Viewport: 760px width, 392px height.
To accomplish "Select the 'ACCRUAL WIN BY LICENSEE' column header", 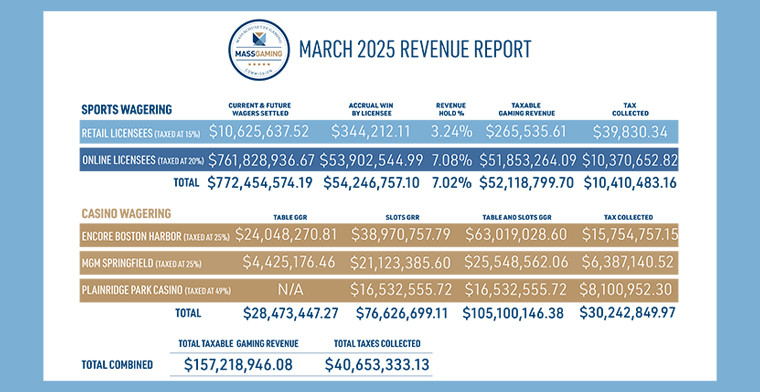I will 371,109.
